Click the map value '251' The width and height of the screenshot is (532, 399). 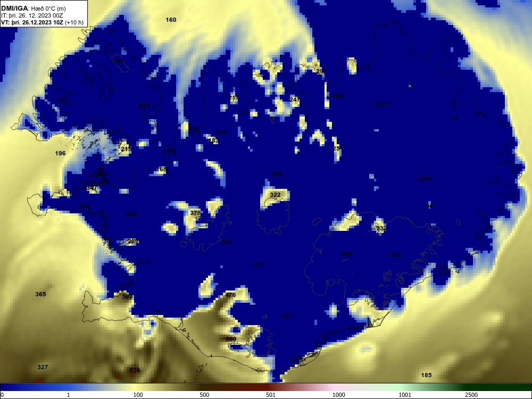coord(338,148)
